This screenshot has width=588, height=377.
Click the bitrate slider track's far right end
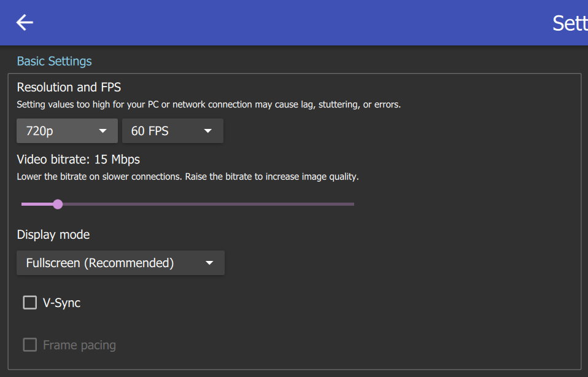tap(352, 204)
